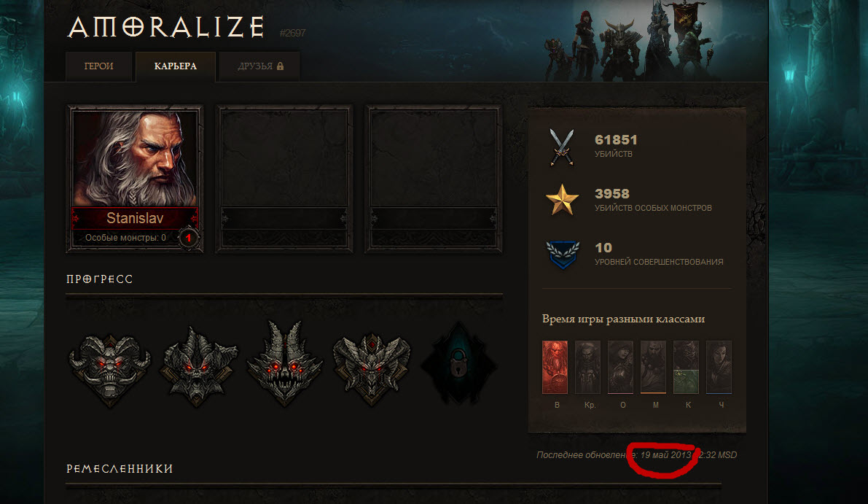Select the Crusader class bar (Кр.)
The height and width of the screenshot is (504, 868).
click(588, 367)
